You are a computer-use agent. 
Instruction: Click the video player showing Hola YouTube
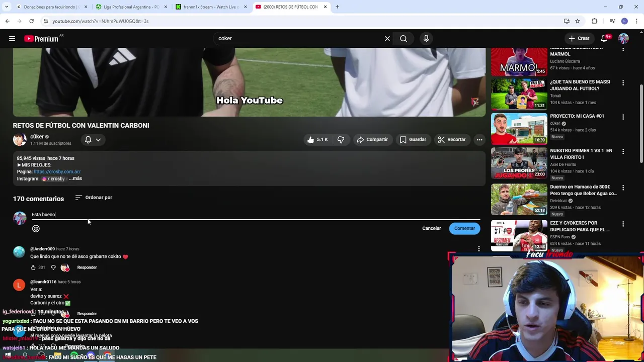[249, 82]
